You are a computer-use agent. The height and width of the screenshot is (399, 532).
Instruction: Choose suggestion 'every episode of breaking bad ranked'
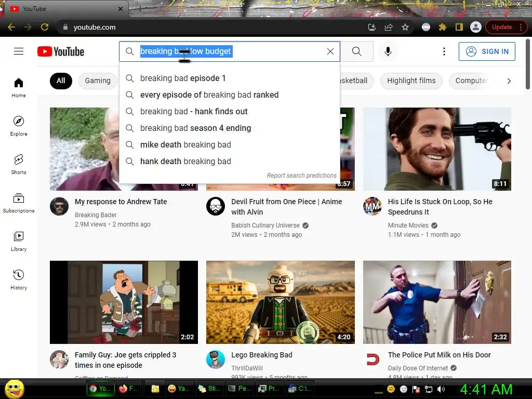click(x=229, y=95)
